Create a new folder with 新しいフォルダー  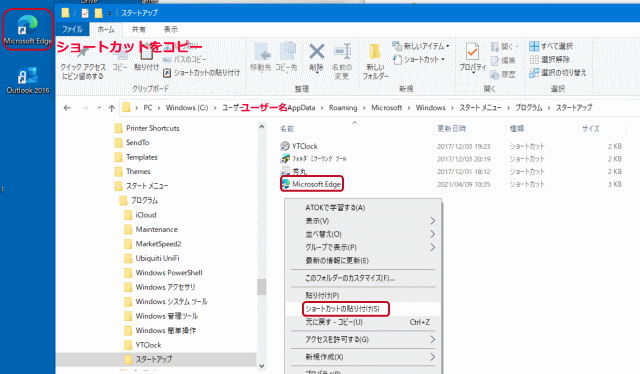[x=375, y=61]
